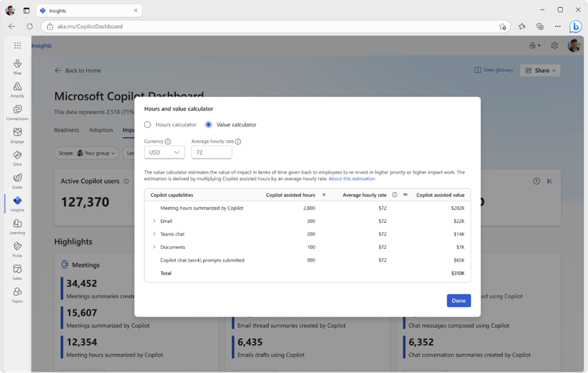Open the Scope Your group dropdown
Screen dimensions: 588x373
point(87,153)
